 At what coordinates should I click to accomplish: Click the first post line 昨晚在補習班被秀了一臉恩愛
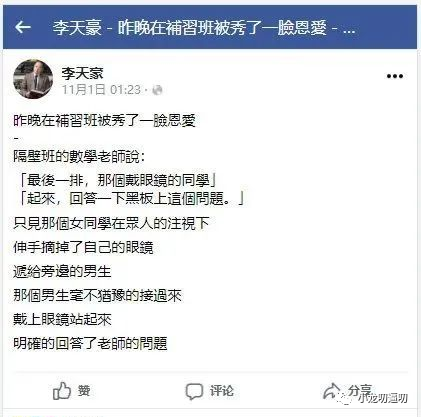(x=104, y=120)
